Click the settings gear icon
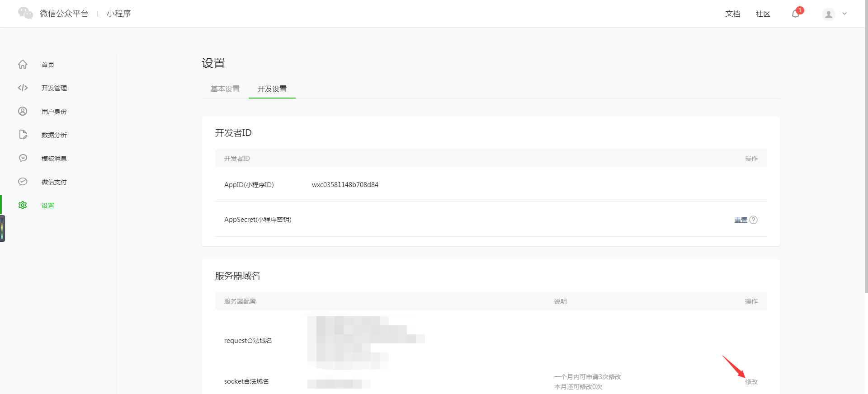Image resolution: width=868 pixels, height=394 pixels. coord(23,205)
